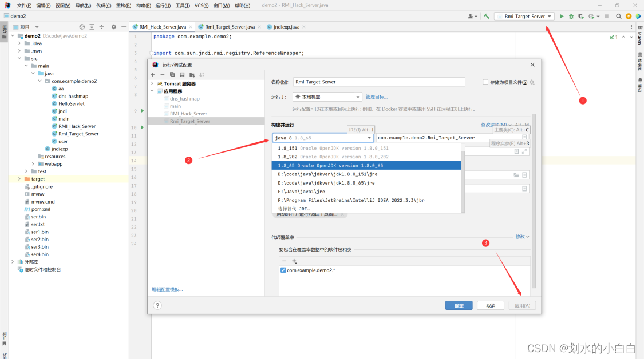Viewport: 644px width, 359px height.
Task: Choose the alternative JRE option
Action: (x=366, y=209)
